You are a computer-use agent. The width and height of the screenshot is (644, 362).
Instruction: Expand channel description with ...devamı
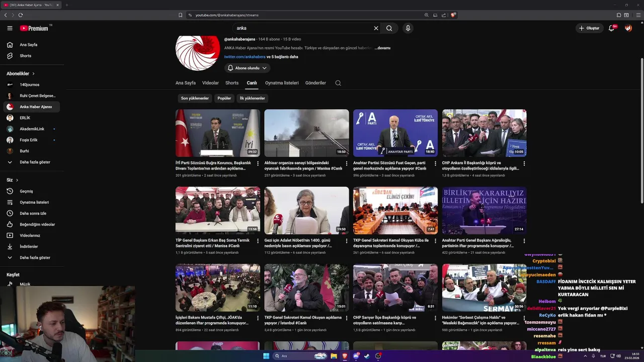point(382,48)
